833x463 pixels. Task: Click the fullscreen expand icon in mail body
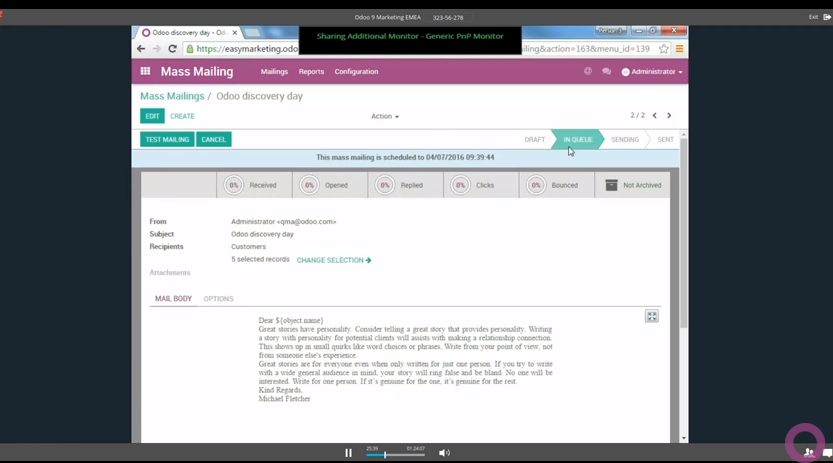click(652, 316)
